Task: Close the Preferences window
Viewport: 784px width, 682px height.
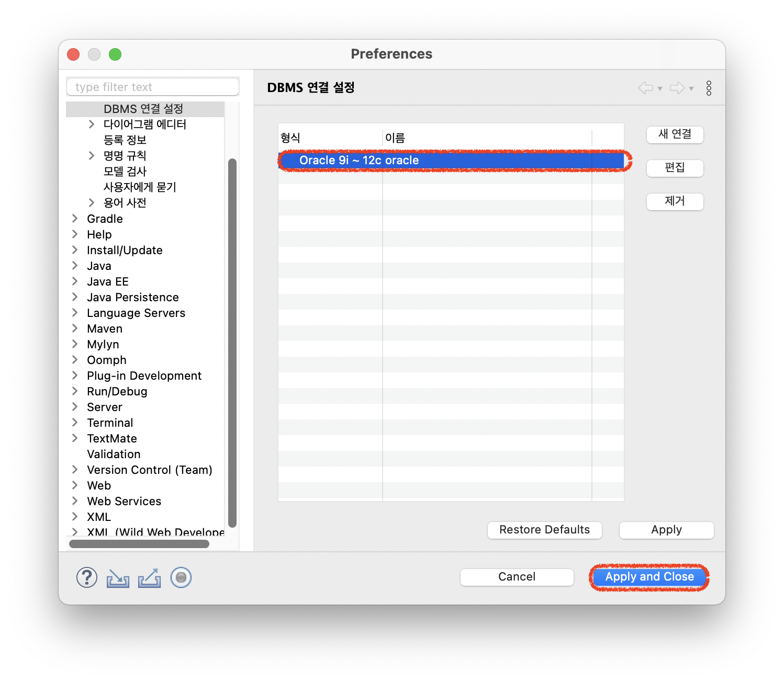Action: click(x=73, y=54)
